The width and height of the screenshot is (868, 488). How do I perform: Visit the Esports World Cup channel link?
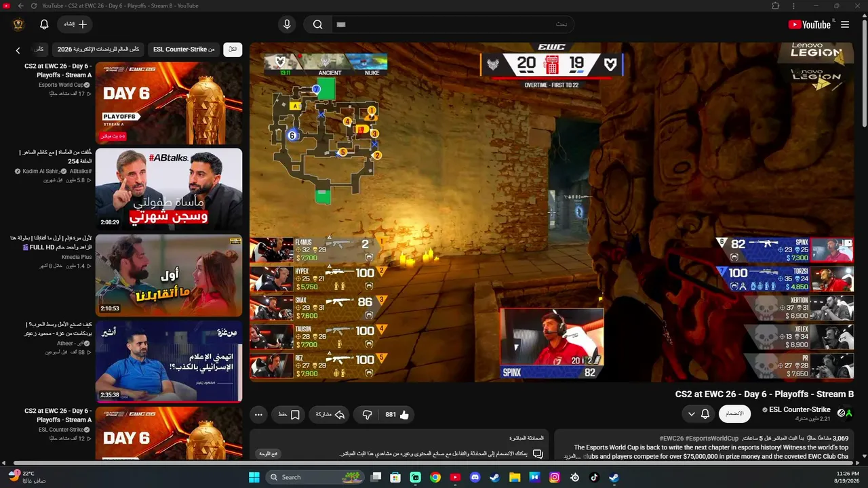tap(62, 85)
